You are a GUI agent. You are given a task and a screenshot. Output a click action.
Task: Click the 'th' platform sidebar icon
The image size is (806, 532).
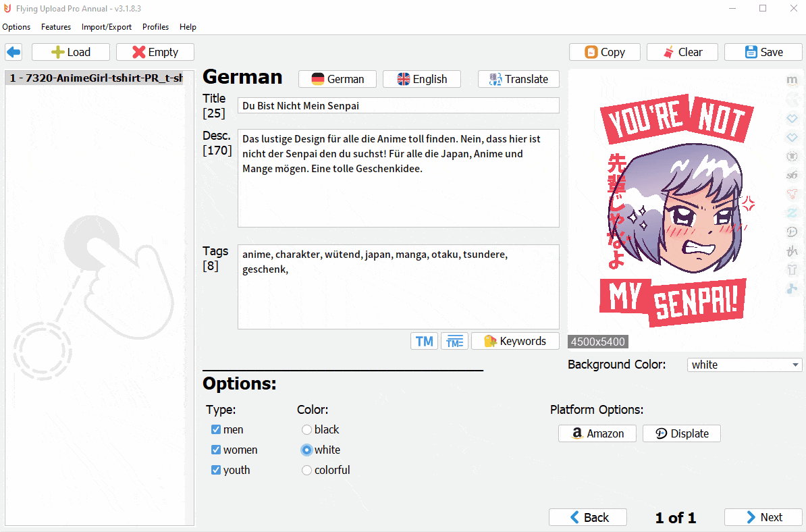[x=792, y=251]
